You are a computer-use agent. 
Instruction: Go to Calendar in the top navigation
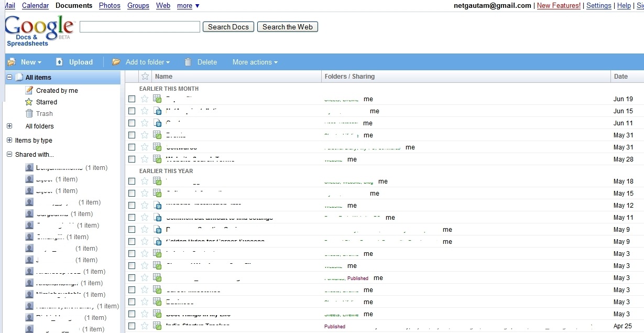[x=35, y=6]
